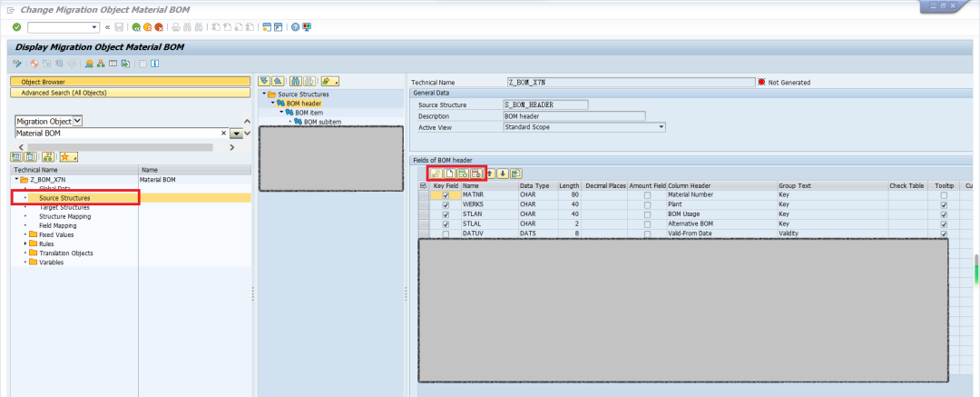This screenshot has height=397, width=980.
Task: Click the Move Up arrow icon in fields toolbar
Action: (x=490, y=174)
